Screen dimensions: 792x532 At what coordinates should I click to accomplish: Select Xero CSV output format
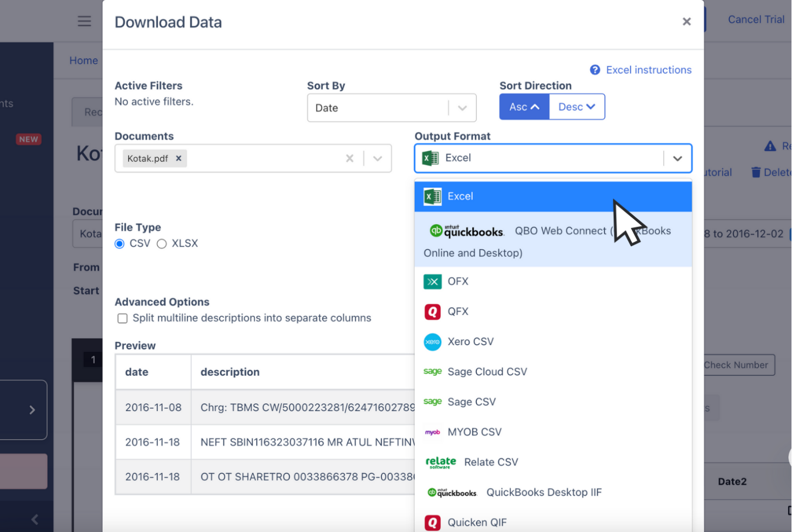point(553,342)
